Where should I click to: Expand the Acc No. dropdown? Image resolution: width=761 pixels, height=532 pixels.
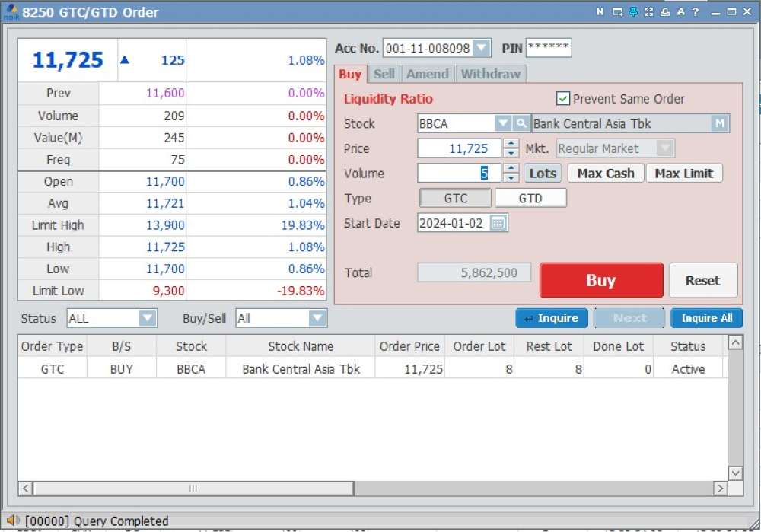482,48
